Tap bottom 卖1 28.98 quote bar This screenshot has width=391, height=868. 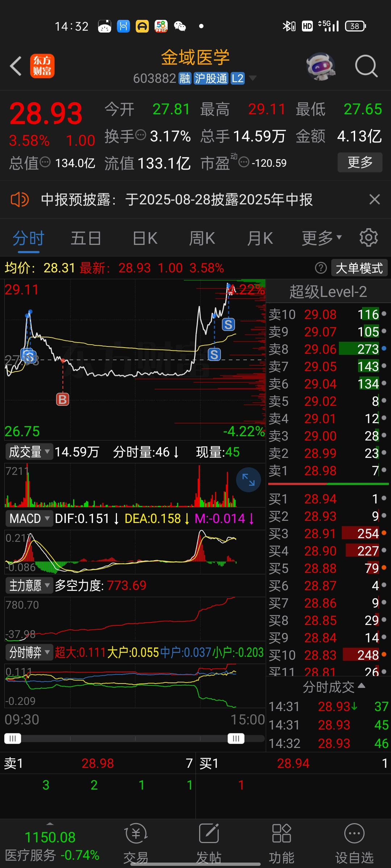(x=98, y=763)
